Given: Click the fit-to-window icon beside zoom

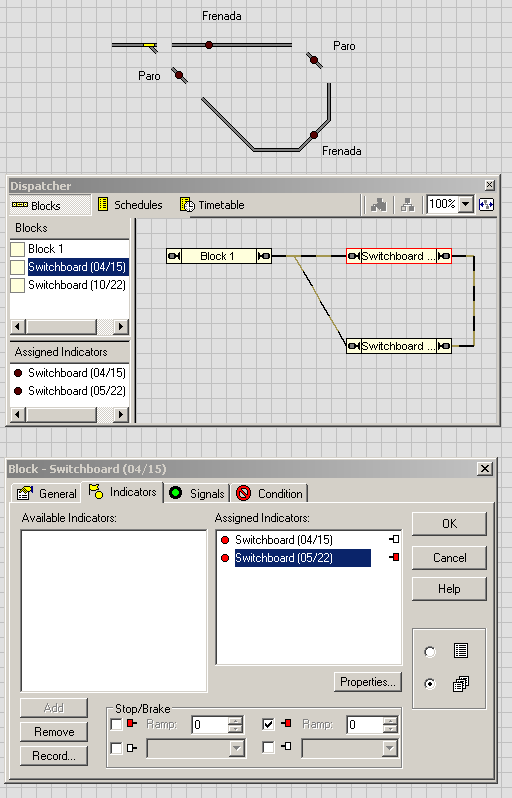Looking at the screenshot, I should click(x=487, y=205).
